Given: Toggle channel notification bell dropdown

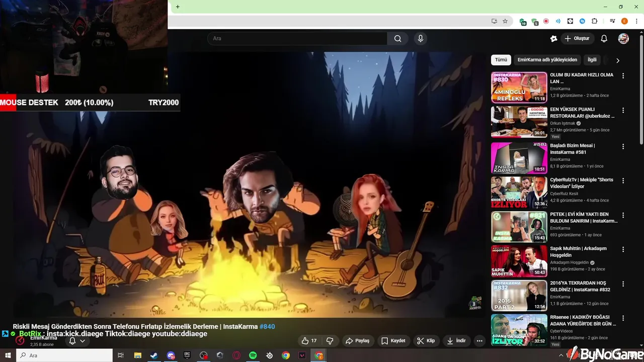Looking at the screenshot, I should coord(77,341).
